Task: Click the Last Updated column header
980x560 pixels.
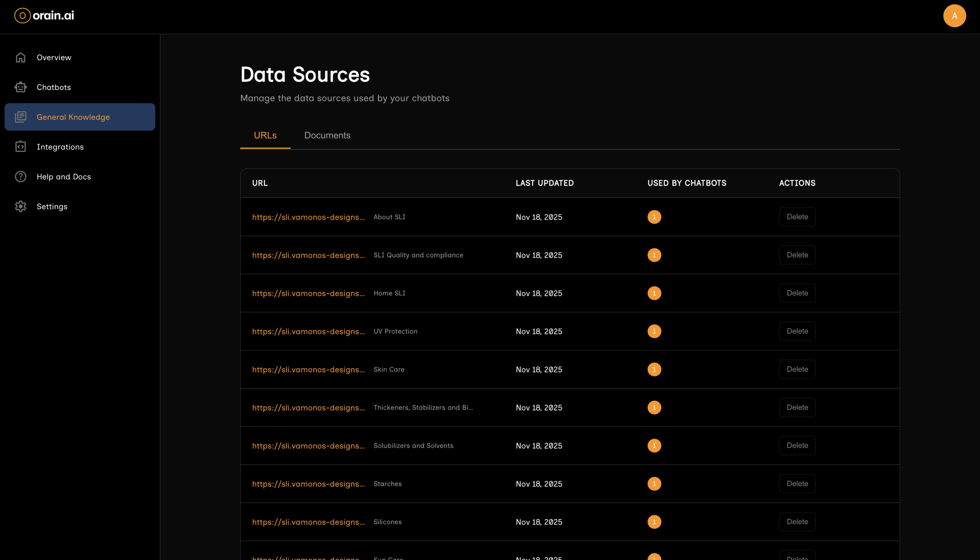Action: click(544, 183)
